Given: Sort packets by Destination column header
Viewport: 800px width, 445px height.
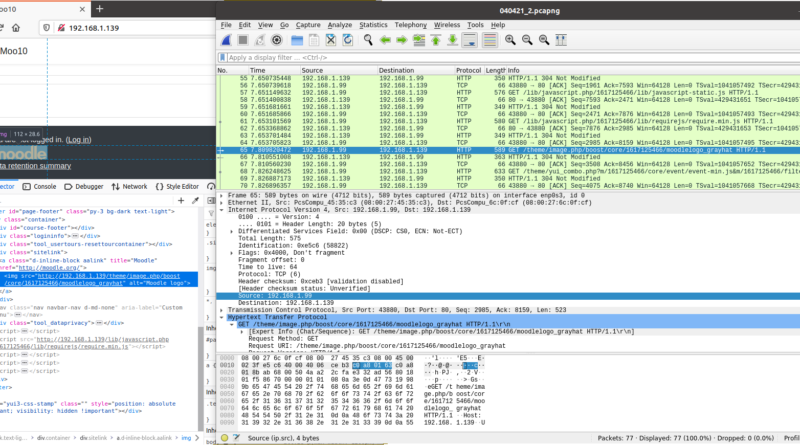Looking at the screenshot, I should (415, 70).
